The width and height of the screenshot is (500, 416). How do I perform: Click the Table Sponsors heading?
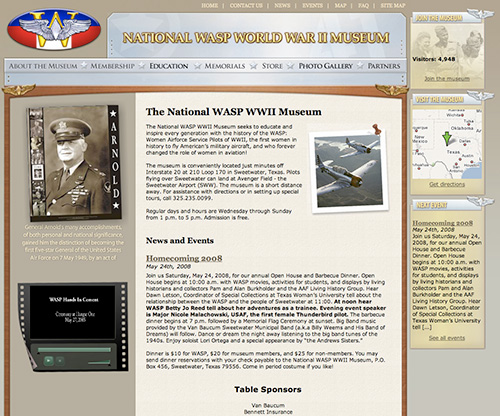[x=268, y=389]
